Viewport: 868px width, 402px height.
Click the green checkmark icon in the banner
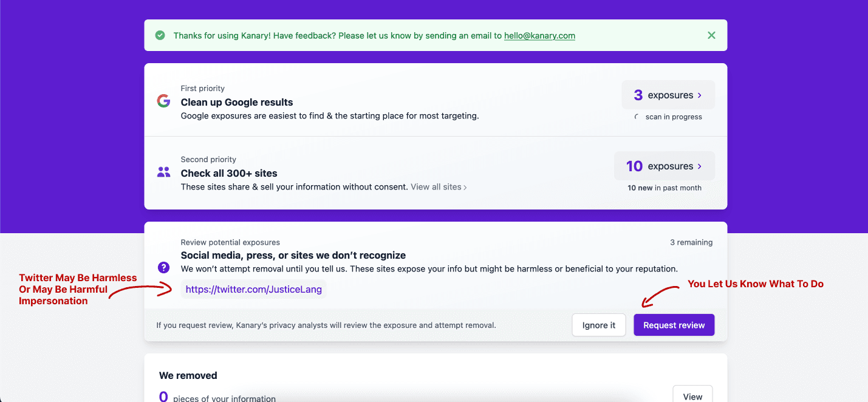160,35
